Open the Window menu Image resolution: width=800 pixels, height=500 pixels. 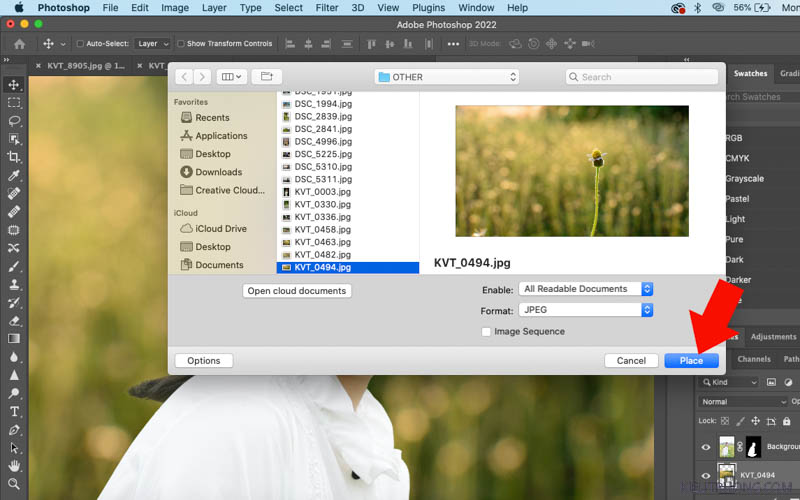[x=476, y=8]
